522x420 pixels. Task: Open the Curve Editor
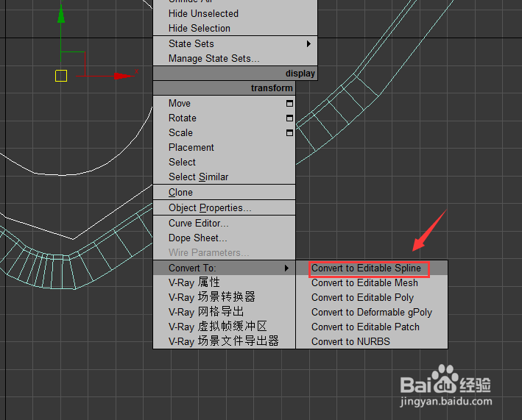click(224, 223)
